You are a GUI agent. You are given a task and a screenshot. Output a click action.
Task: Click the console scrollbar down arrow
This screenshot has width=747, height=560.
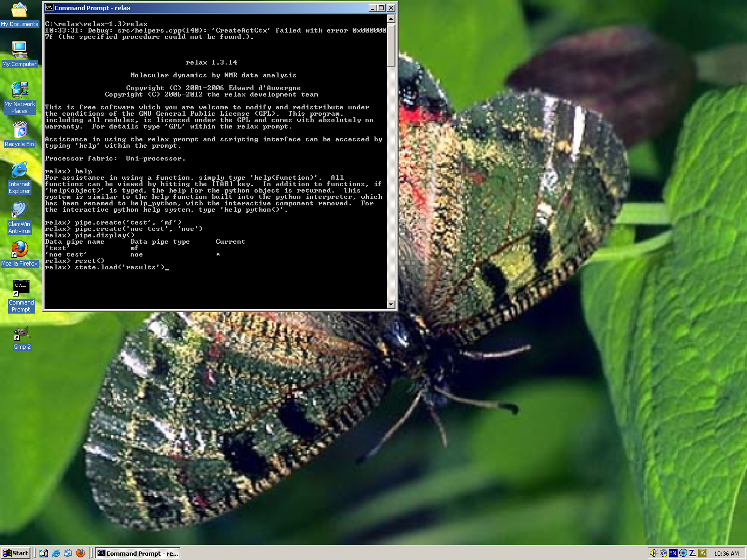click(x=391, y=305)
